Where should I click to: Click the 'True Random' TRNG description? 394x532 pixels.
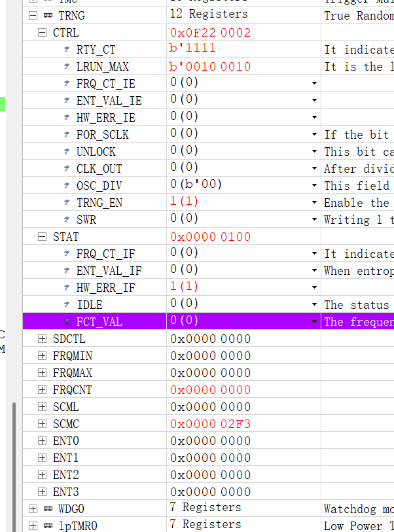tap(359, 16)
